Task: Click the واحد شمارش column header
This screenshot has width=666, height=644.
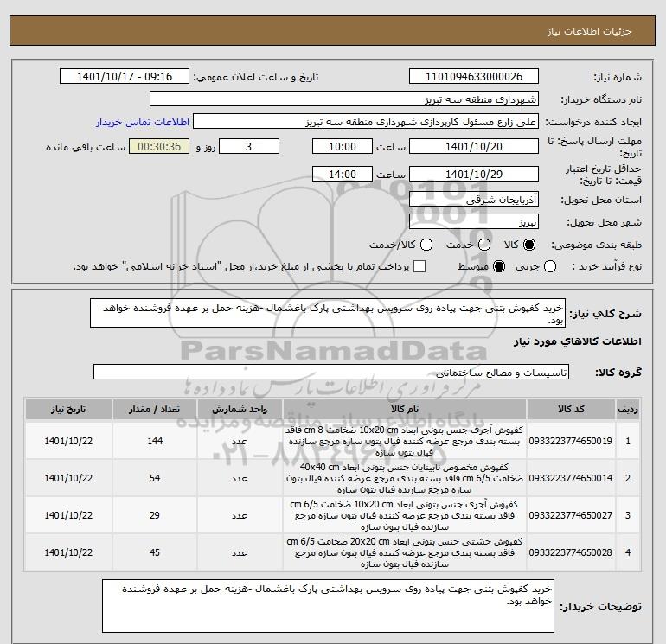Action: click(240, 409)
